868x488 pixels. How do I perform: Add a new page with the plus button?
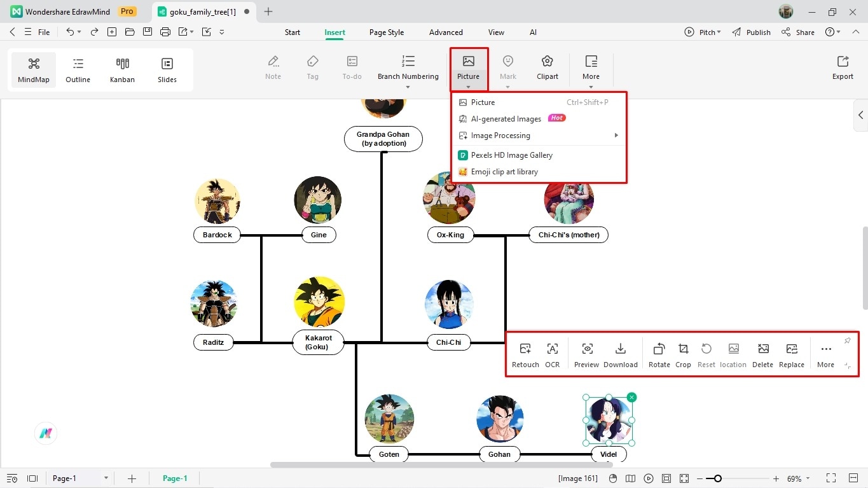coord(132,478)
